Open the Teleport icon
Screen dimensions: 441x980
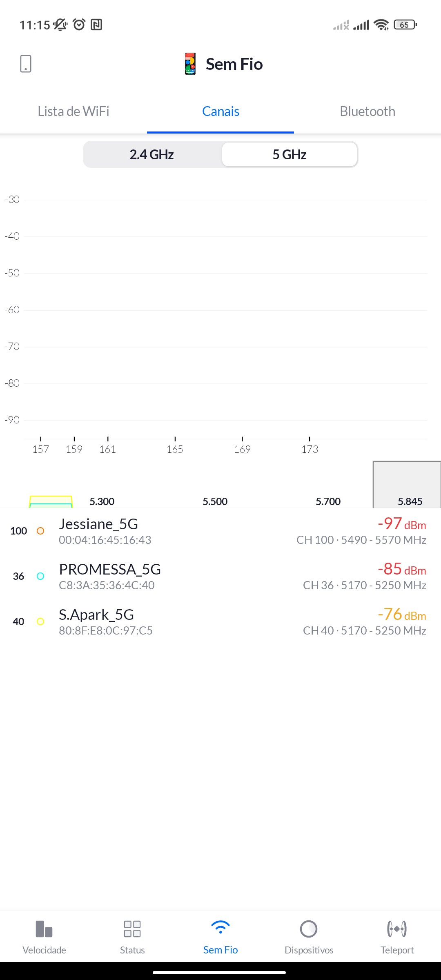(397, 929)
